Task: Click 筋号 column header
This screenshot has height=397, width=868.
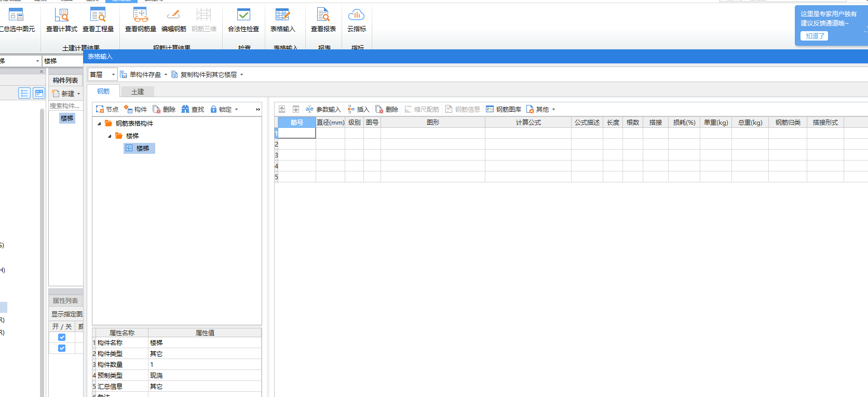Action: point(297,122)
